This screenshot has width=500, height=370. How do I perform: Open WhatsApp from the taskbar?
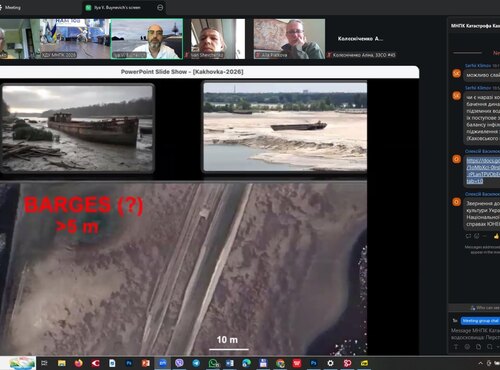[213, 363]
